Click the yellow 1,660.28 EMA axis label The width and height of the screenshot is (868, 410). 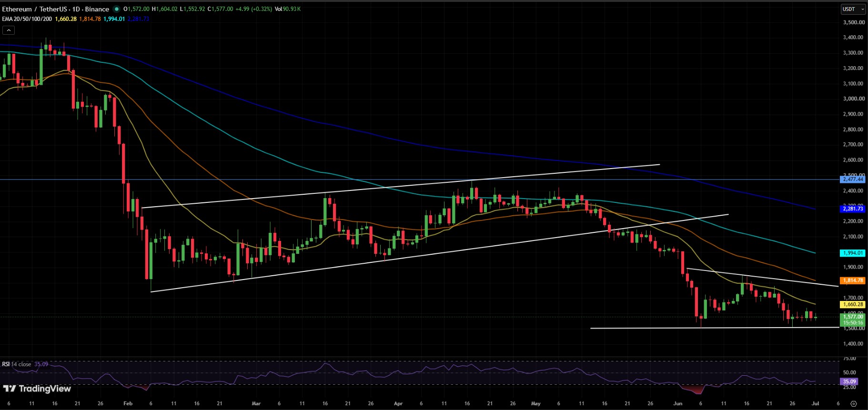(853, 304)
